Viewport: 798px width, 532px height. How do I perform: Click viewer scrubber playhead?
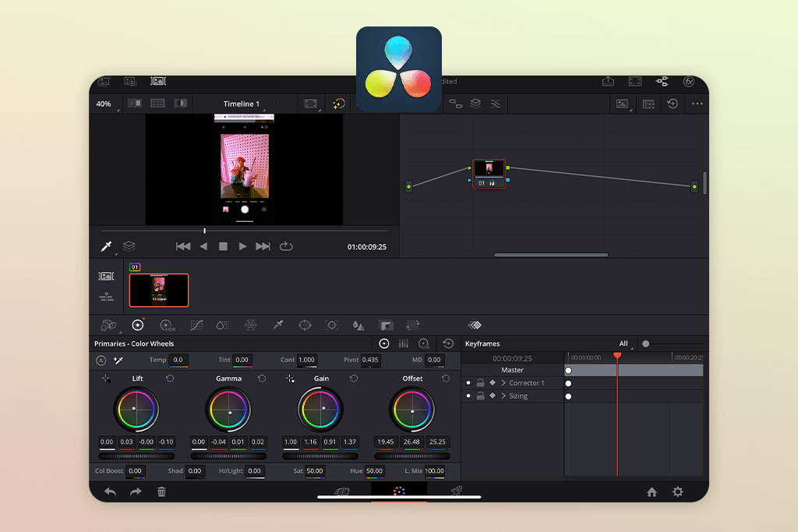pos(205,231)
